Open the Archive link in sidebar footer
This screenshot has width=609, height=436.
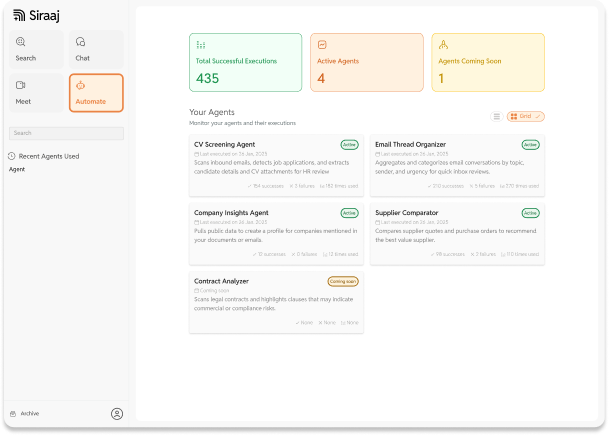(x=30, y=413)
